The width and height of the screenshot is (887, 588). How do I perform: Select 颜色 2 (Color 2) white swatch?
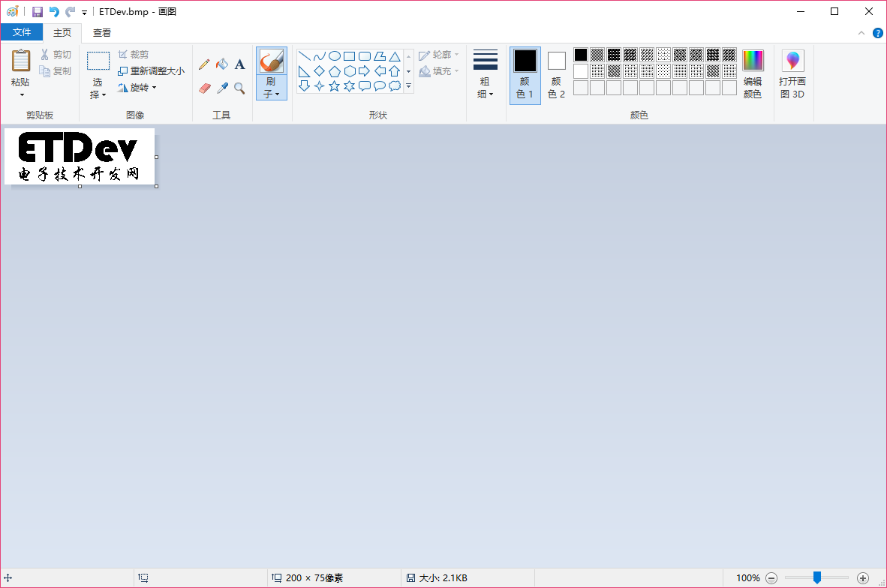557,75
